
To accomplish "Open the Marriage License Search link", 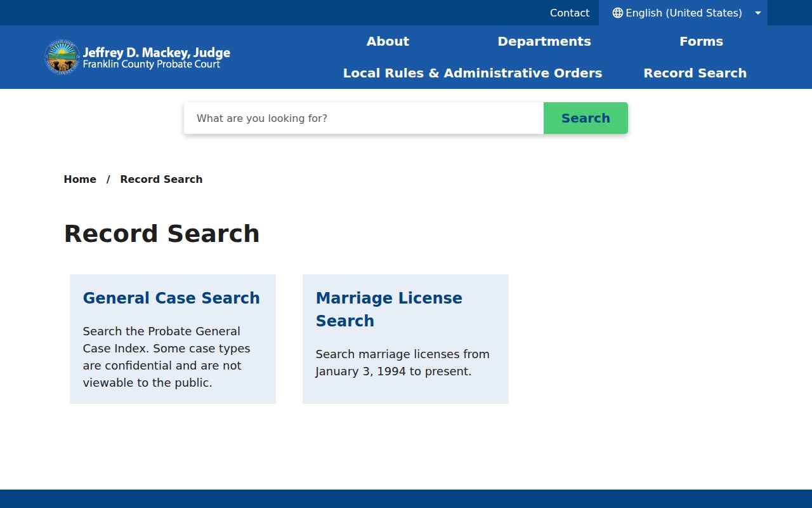I will (389, 309).
